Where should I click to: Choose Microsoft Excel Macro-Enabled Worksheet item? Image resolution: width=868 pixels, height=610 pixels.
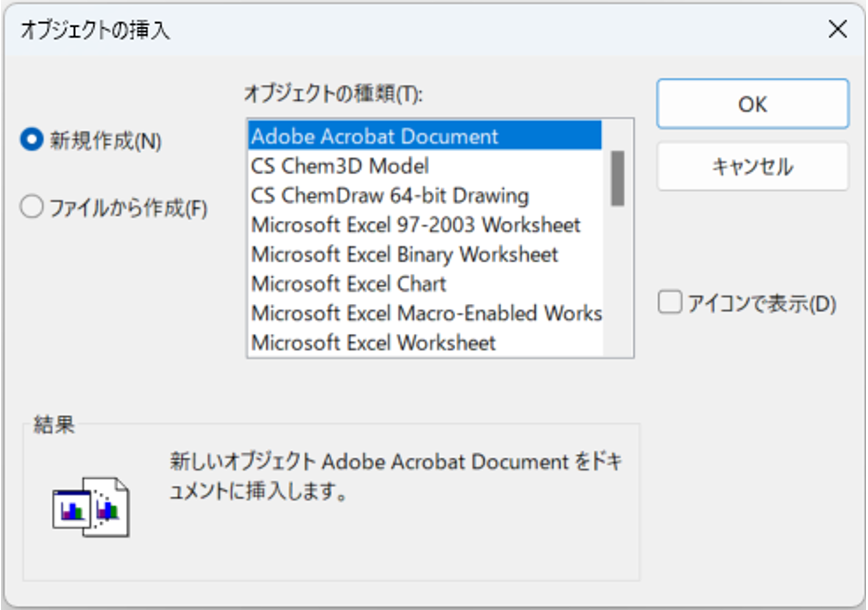point(426,314)
